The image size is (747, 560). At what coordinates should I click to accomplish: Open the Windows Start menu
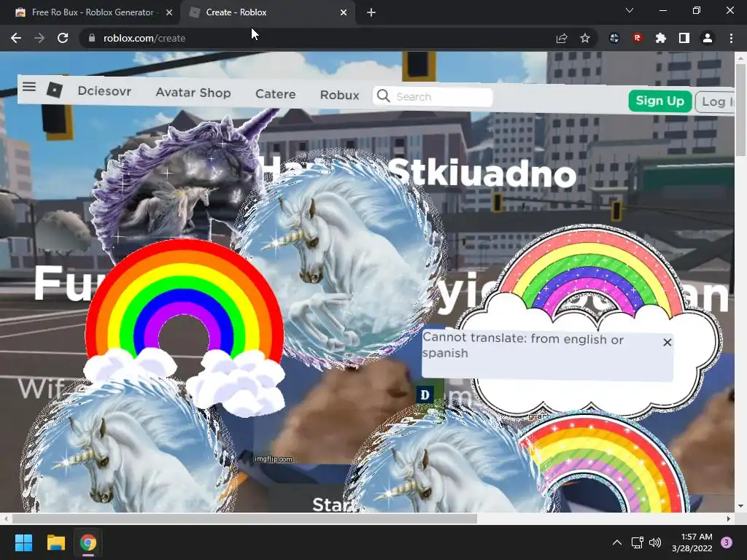tap(23, 542)
